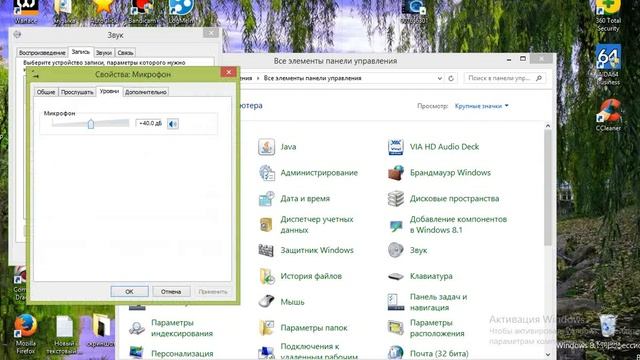
Task: Open 360 Total Security desktop shortcut
Action: (608, 16)
